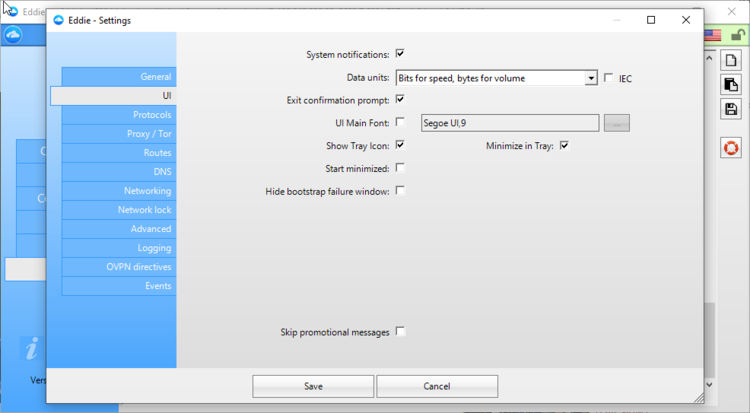Click the Segoe UI,9 font field
The height and width of the screenshot is (413, 750).
[510, 123]
